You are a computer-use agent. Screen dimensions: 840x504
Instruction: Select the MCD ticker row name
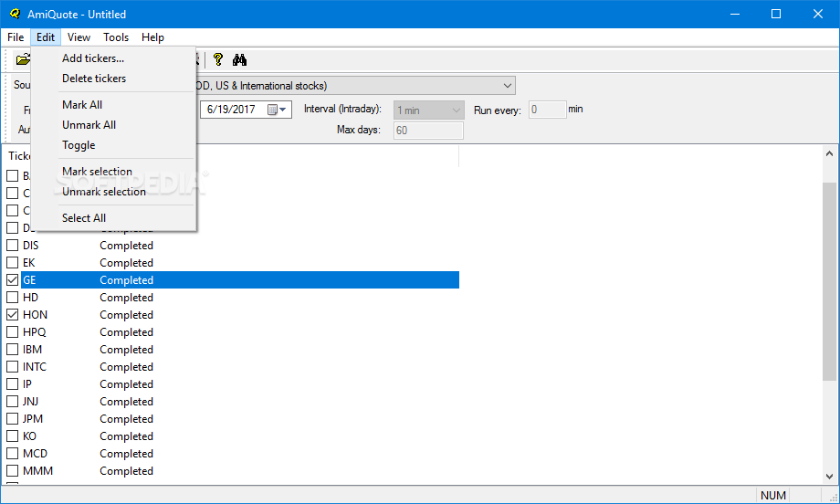[35, 454]
